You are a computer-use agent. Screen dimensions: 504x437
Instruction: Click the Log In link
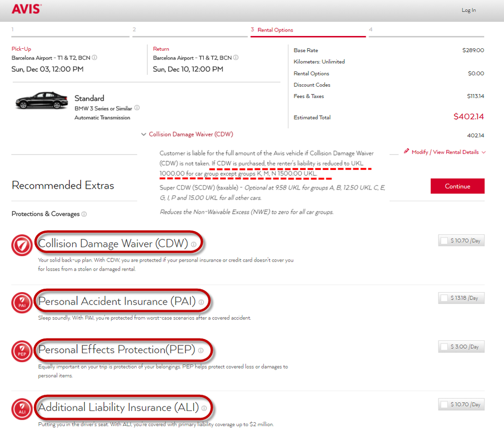pyautogui.click(x=469, y=10)
